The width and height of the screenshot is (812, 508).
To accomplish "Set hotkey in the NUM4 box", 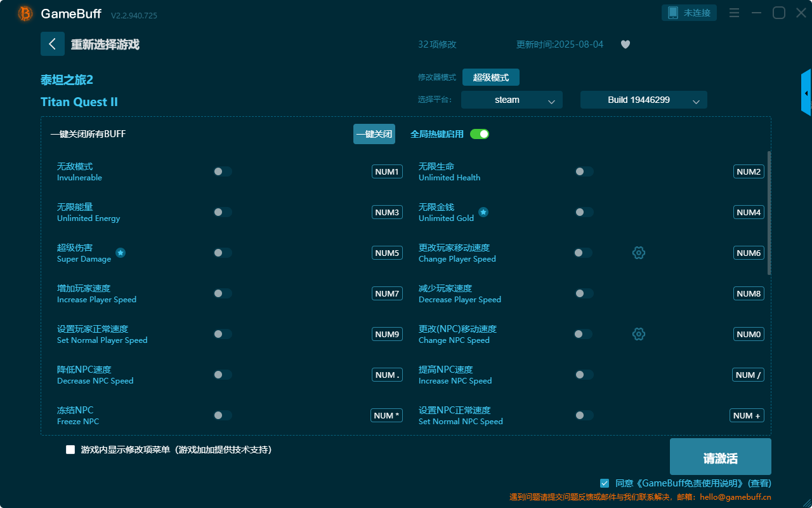I will coord(749,212).
